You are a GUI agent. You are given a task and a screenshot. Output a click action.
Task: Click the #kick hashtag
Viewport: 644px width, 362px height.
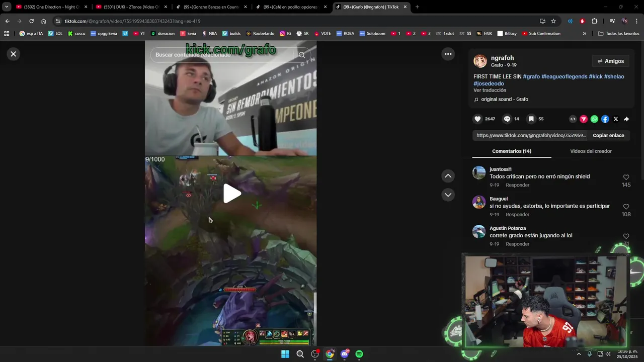point(596,76)
